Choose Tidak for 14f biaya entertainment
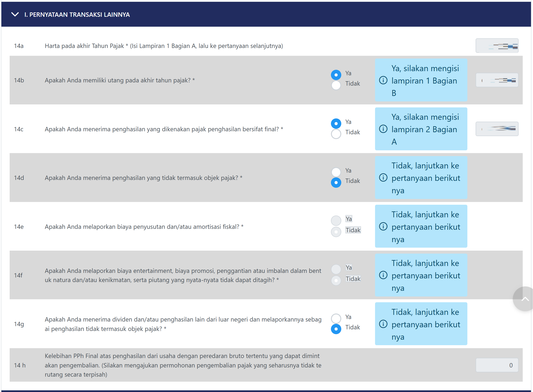Screen dimensions: 533x392 pyautogui.click(x=336, y=280)
